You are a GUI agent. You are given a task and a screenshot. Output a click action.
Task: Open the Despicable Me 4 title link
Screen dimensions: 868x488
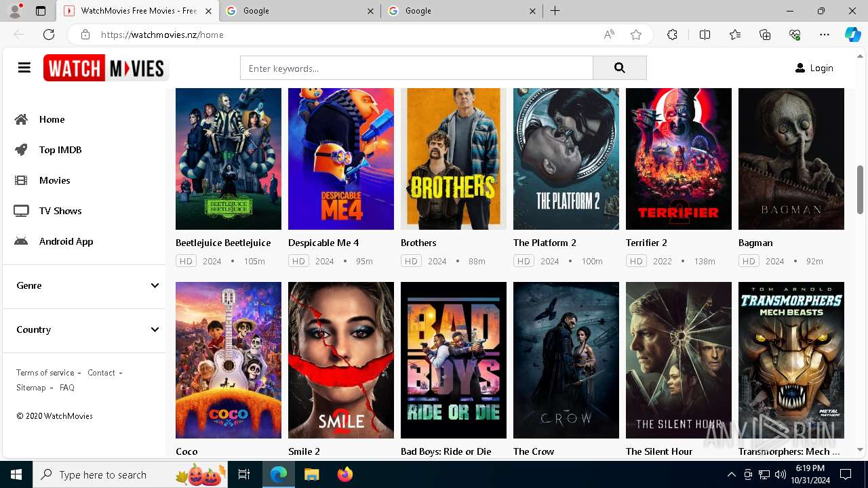coord(323,243)
